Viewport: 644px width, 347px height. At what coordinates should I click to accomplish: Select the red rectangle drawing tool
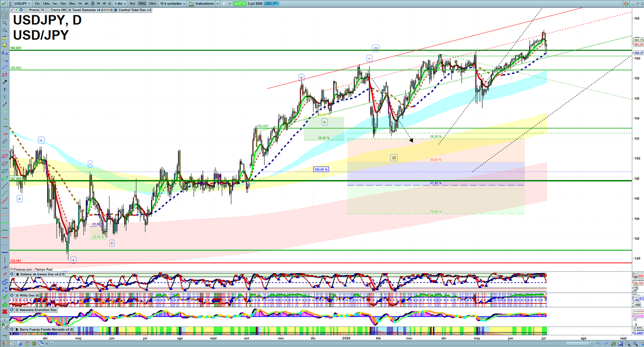coord(4,74)
